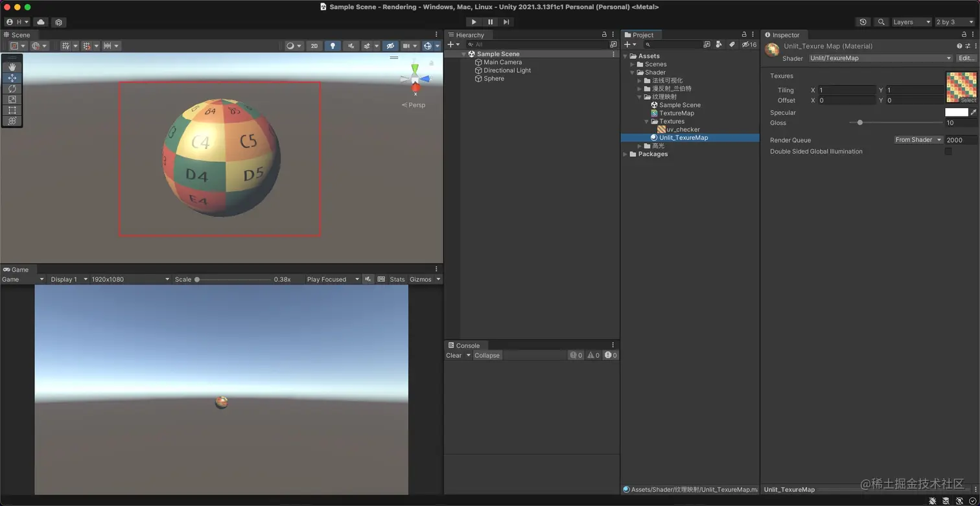Click the Pause button

pos(490,22)
